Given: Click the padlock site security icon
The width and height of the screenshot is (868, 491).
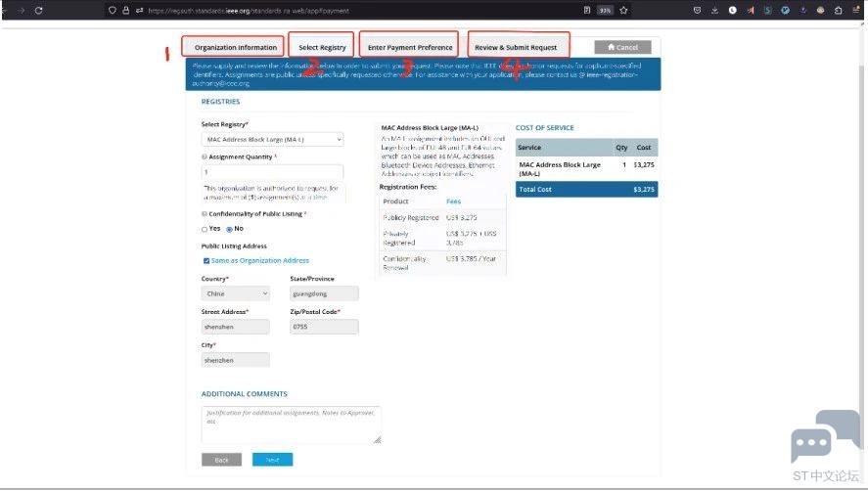Looking at the screenshot, I should click(125, 10).
